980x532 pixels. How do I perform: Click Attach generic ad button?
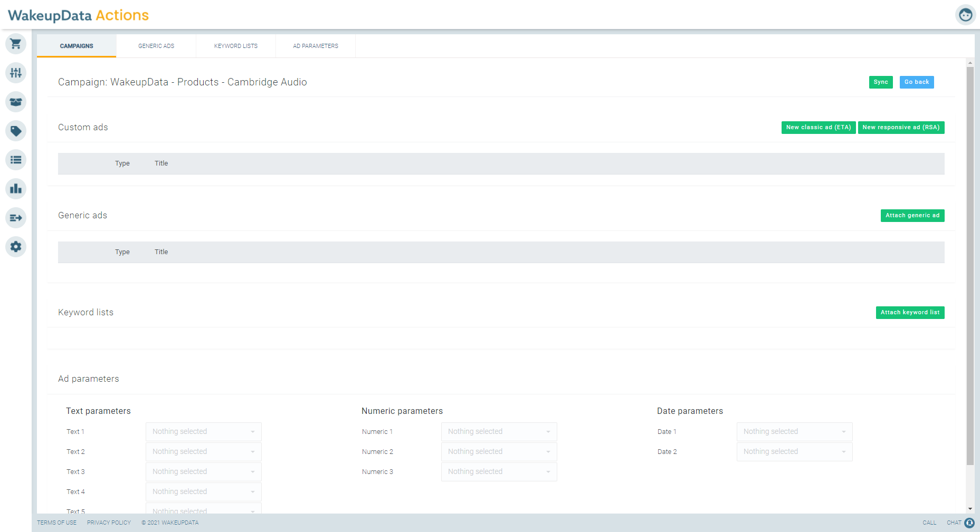click(912, 216)
